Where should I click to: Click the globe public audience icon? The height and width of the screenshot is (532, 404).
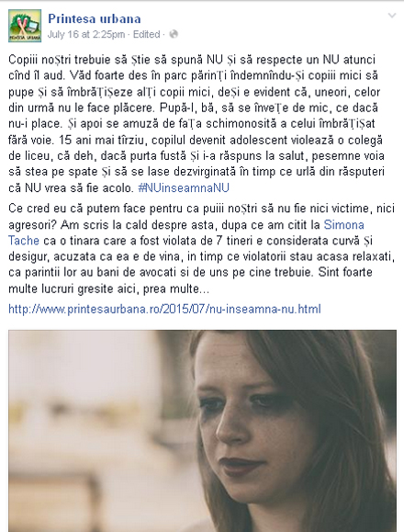pos(174,34)
